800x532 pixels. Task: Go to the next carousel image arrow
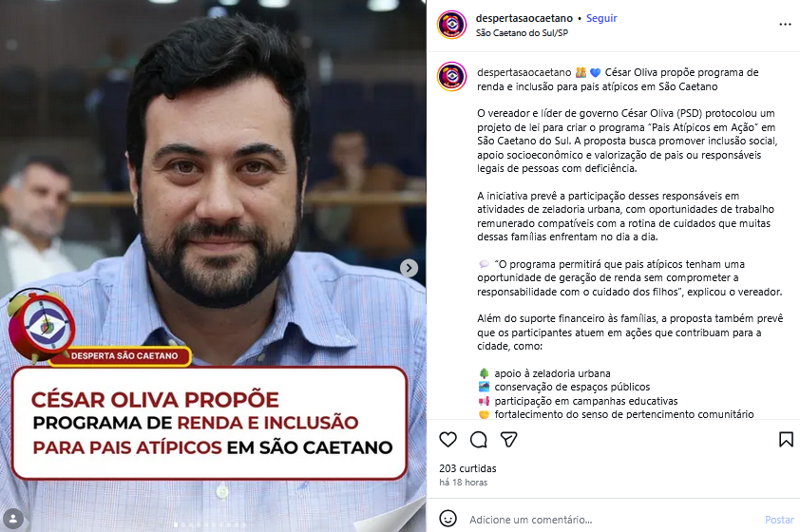pyautogui.click(x=409, y=268)
